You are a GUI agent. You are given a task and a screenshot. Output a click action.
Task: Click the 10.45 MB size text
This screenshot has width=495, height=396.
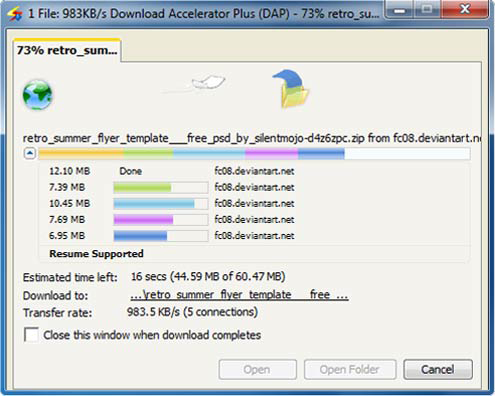[70, 203]
